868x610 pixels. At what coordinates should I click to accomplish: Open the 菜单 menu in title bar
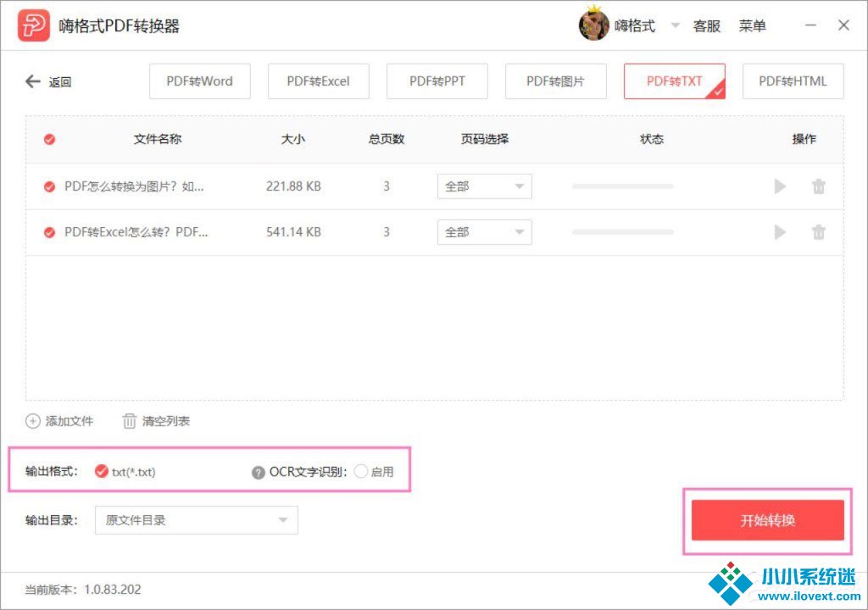pyautogui.click(x=752, y=25)
